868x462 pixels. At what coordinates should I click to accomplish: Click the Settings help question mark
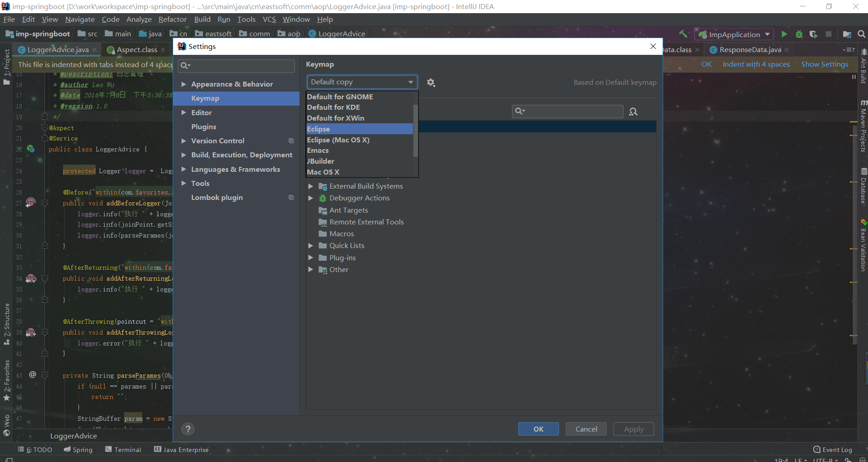(188, 429)
